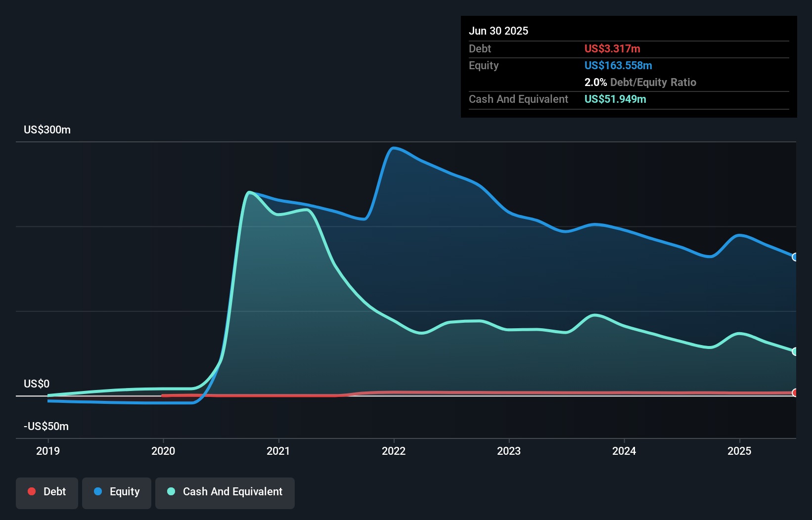
Task: Click the US$163.558m Equity value
Action: point(618,65)
